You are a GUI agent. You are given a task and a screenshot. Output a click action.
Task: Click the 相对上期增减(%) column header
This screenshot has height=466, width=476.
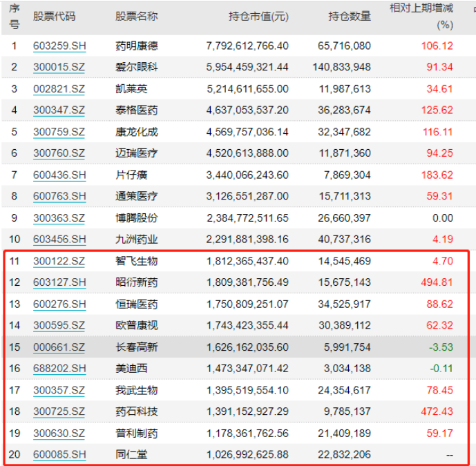coord(421,17)
